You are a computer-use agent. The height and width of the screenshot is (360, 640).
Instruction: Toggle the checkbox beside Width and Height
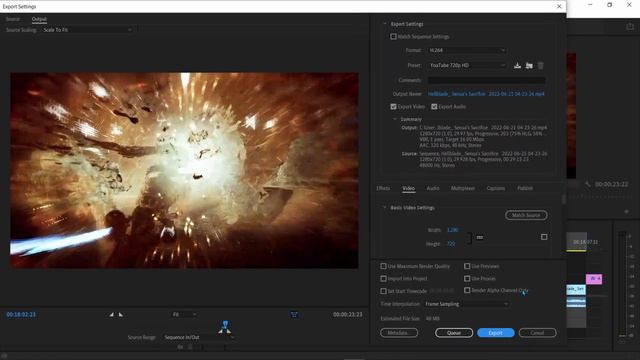click(544, 237)
